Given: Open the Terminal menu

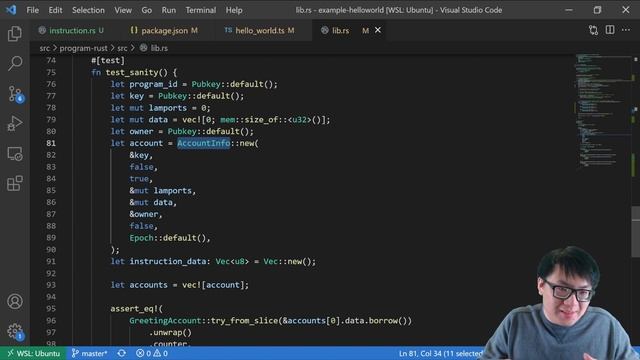Looking at the screenshot, I should 200,10.
